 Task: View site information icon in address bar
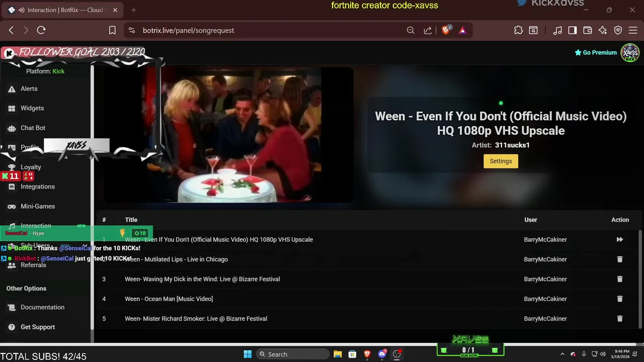pos(132,30)
